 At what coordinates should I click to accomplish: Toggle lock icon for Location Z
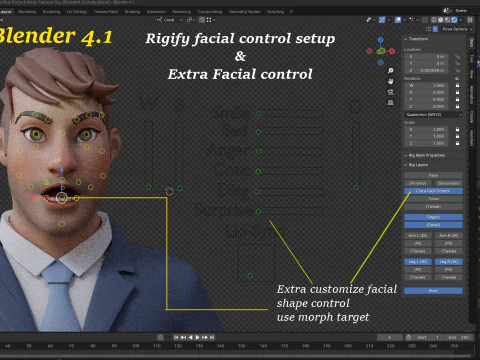(457, 71)
